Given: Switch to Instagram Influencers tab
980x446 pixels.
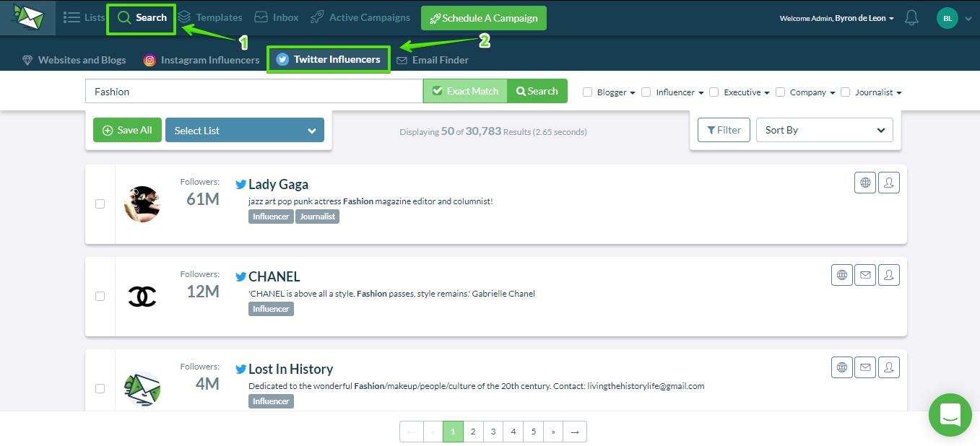Looking at the screenshot, I should (201, 60).
